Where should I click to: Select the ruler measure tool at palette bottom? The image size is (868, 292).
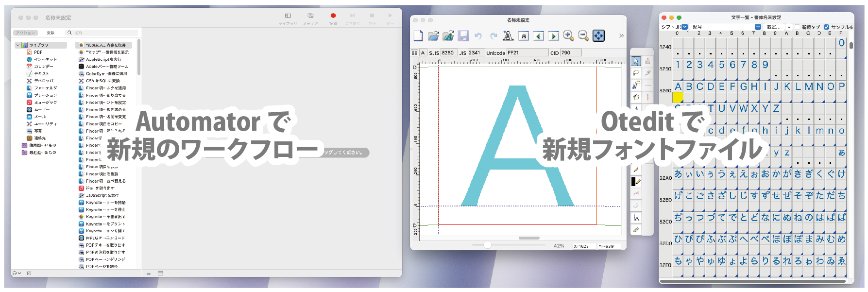(x=636, y=229)
